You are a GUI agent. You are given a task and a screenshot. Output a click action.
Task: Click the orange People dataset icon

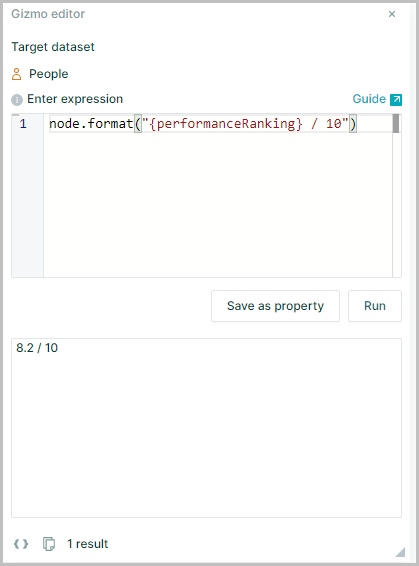(17, 74)
